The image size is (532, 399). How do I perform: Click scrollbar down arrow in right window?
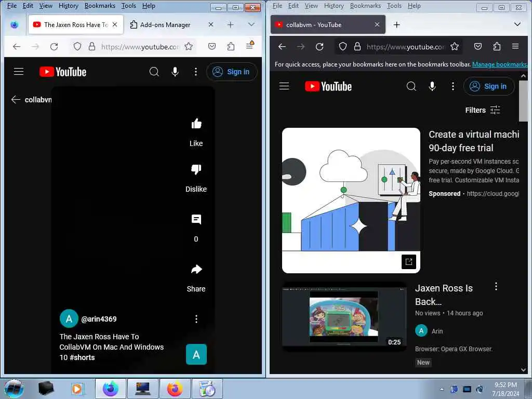(523, 370)
